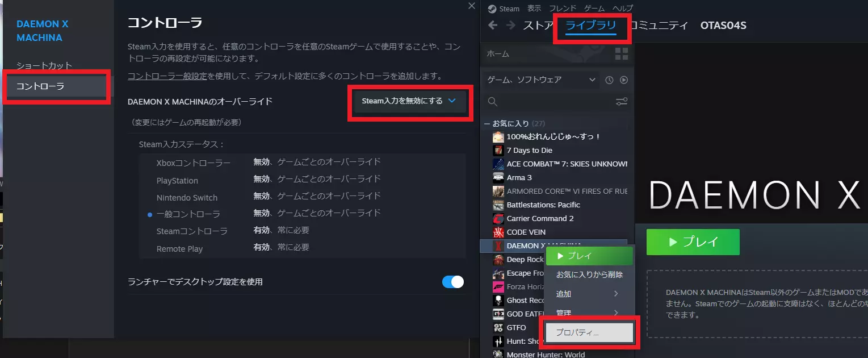Click the ホーム library button

coord(547,54)
